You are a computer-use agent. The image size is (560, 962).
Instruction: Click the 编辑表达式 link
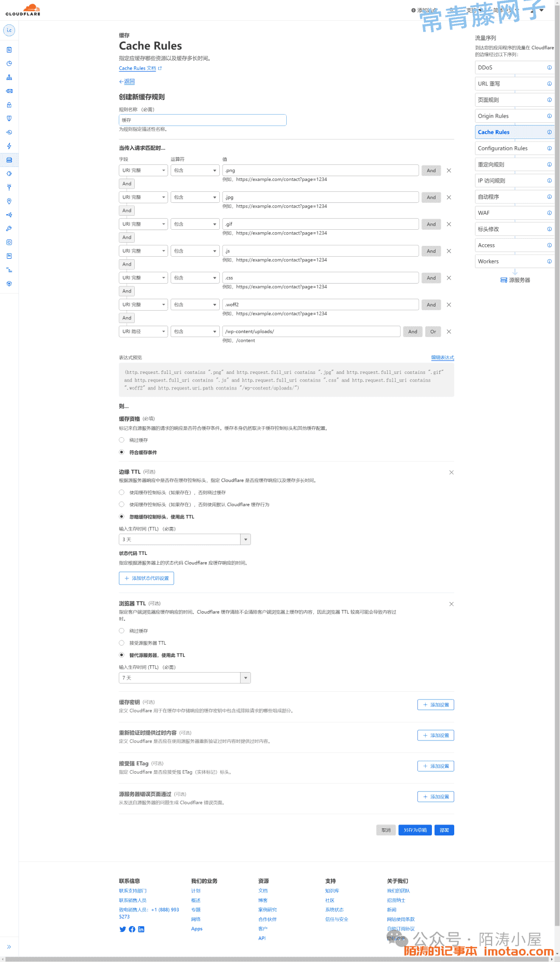[x=443, y=358]
